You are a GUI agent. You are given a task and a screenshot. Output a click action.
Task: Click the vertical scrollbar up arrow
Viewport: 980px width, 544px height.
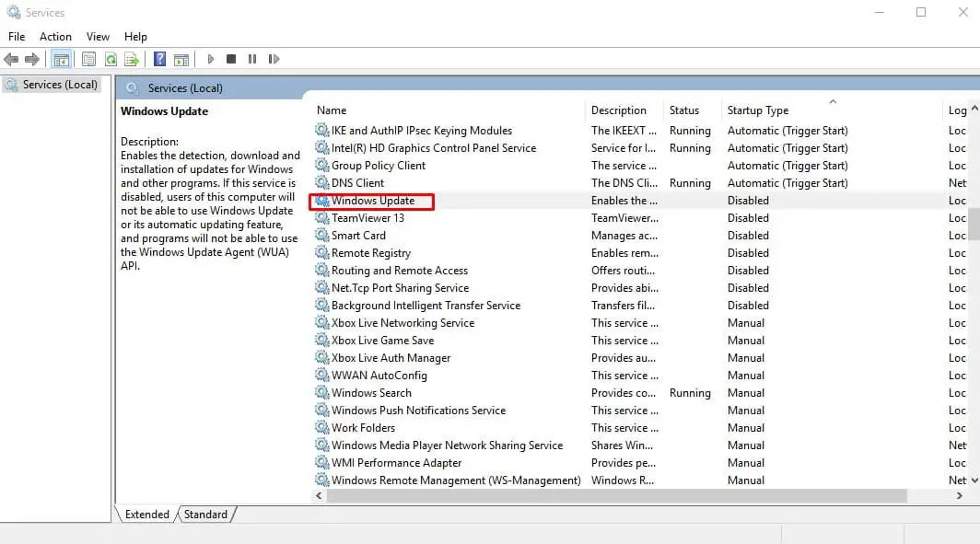click(974, 108)
